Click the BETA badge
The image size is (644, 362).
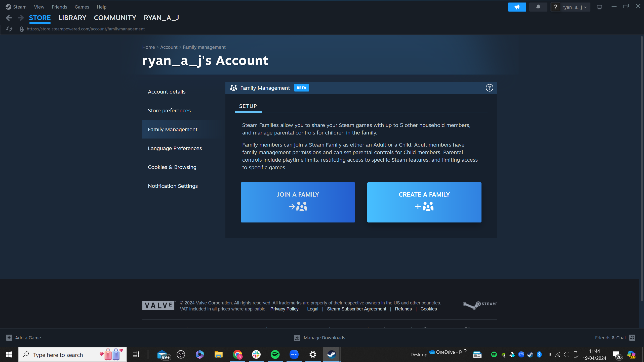pos(301,88)
